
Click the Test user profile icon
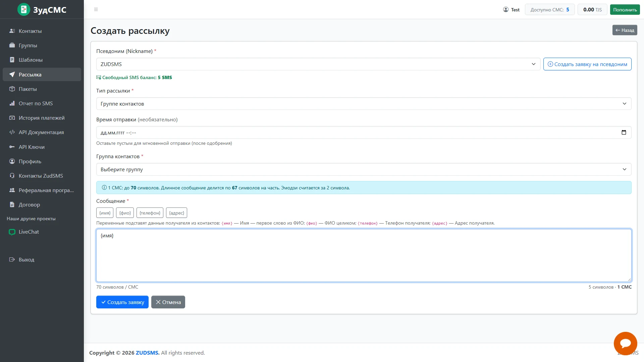[x=506, y=9]
